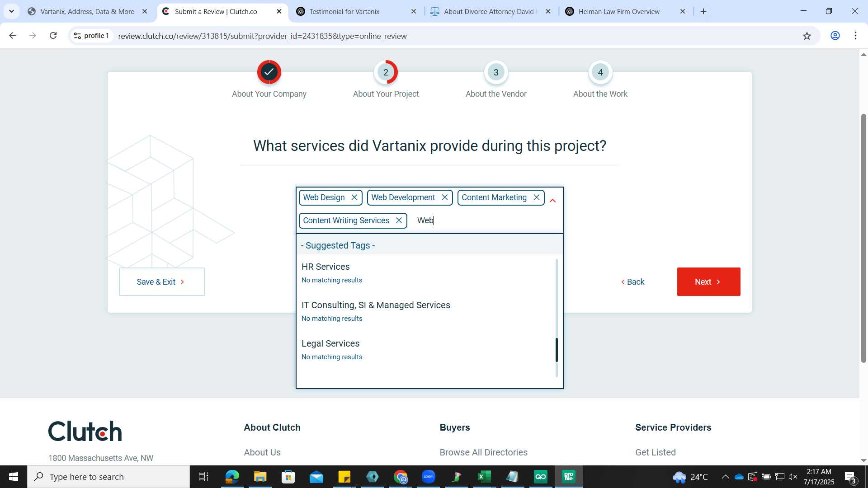Open the notification center

point(850,477)
